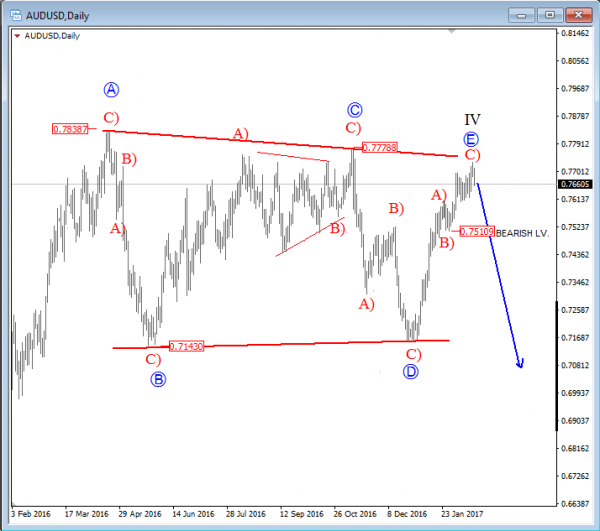
Task: Select the circled blue C wave label
Action: [x=355, y=110]
